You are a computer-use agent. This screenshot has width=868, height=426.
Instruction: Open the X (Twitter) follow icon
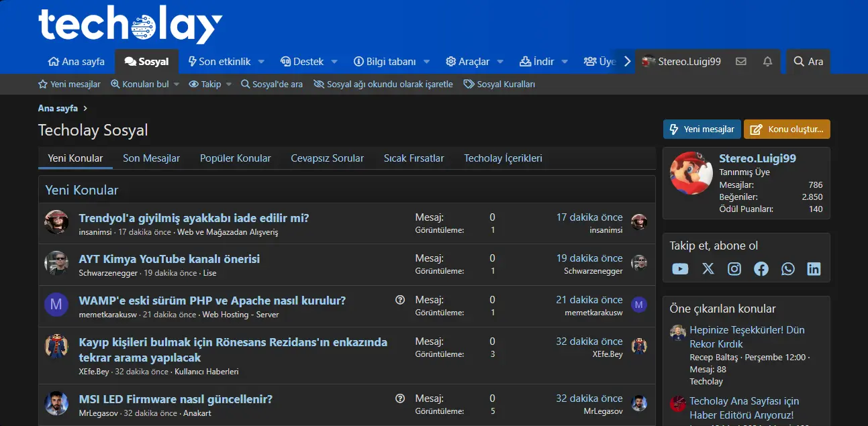click(x=708, y=269)
